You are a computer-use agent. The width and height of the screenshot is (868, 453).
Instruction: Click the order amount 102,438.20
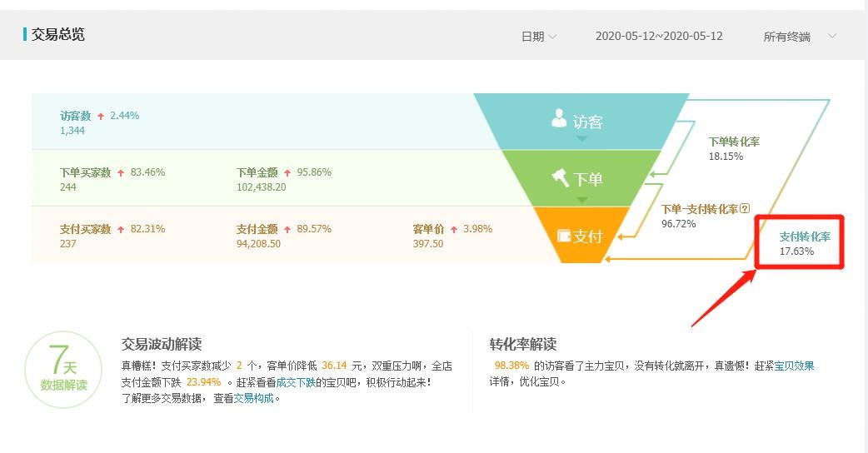click(262, 187)
